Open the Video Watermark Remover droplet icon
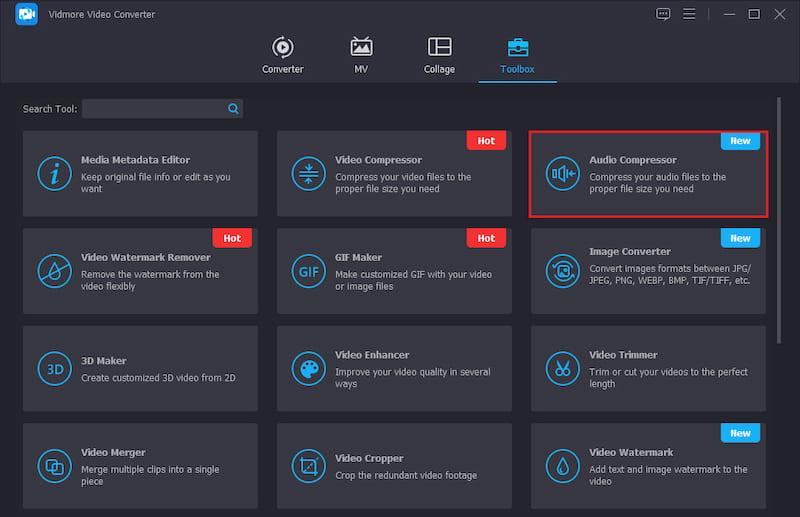800x517 pixels. 54,271
